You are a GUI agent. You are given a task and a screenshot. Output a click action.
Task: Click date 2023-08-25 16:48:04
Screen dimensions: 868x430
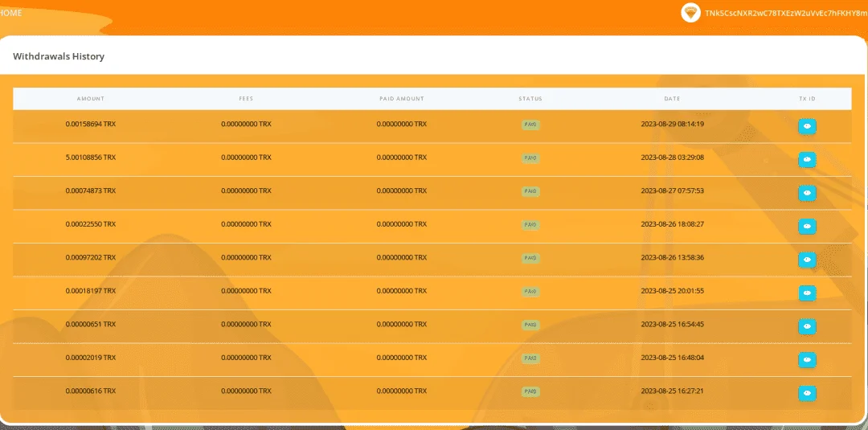pos(672,358)
